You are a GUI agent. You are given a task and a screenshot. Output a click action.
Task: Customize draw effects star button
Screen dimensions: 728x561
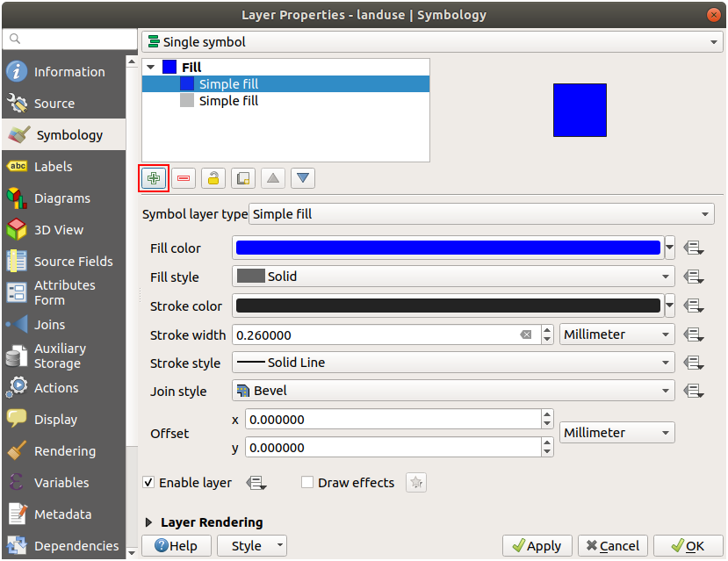(x=417, y=483)
